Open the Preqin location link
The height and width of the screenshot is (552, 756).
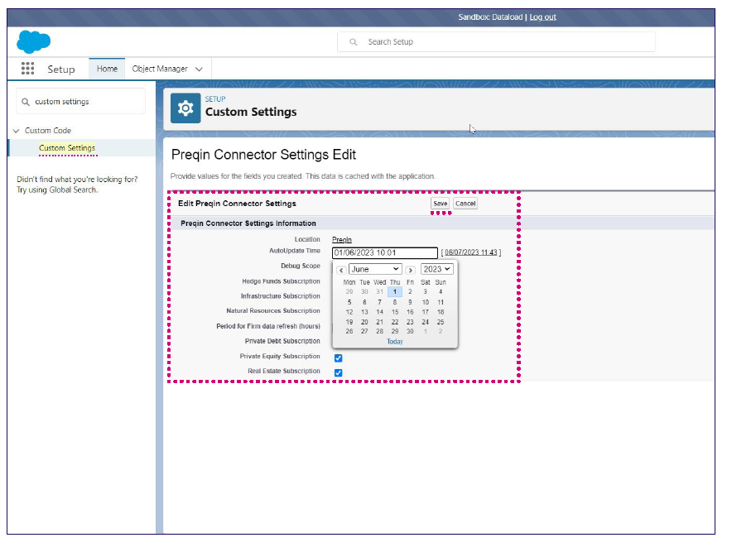[x=342, y=239]
